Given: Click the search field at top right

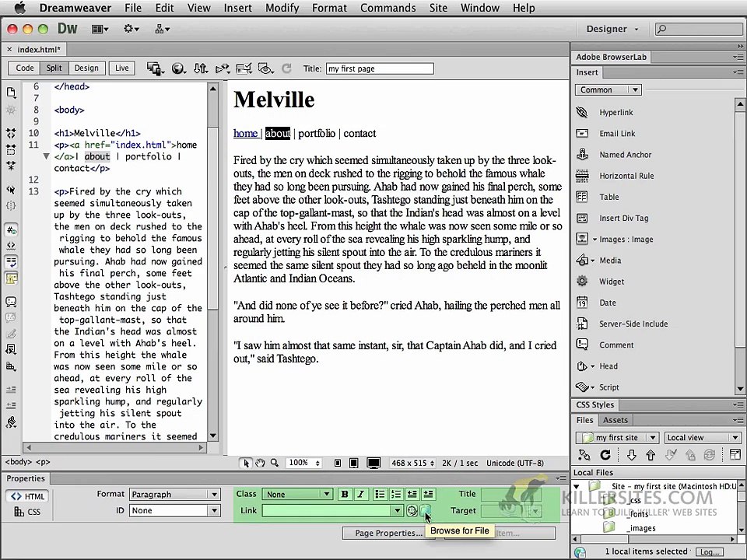Looking at the screenshot, I should click(x=699, y=29).
